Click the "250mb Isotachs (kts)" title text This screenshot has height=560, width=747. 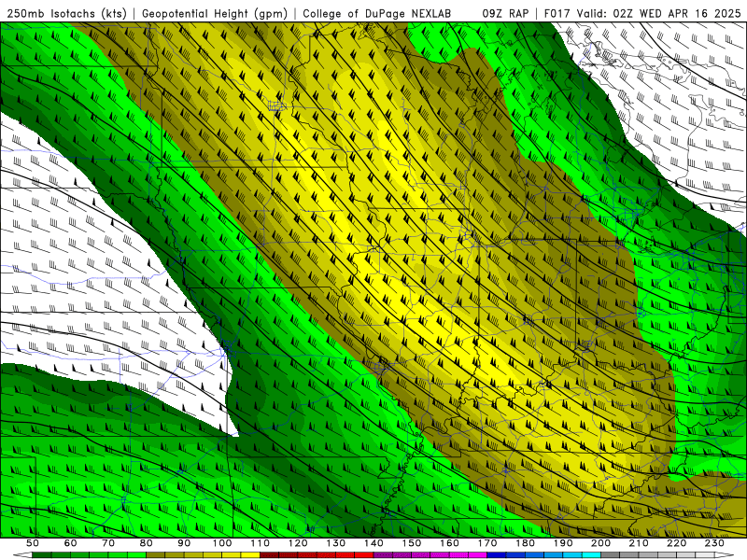(x=66, y=13)
